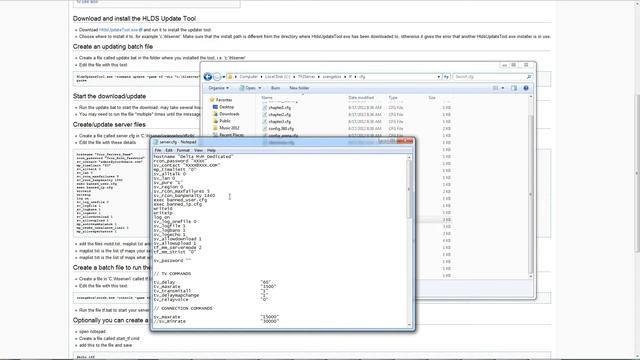Click the magnifier icon in the Explorer search box

pos(529,77)
